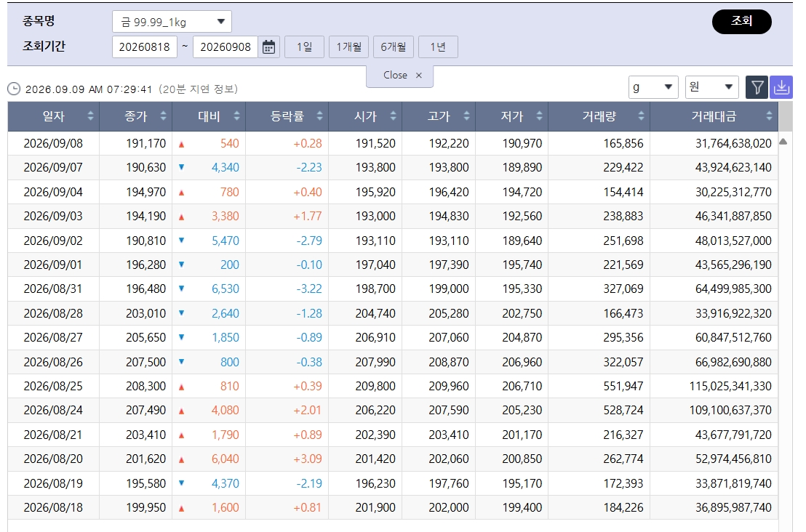Select row date 2026/09/07

53,167
